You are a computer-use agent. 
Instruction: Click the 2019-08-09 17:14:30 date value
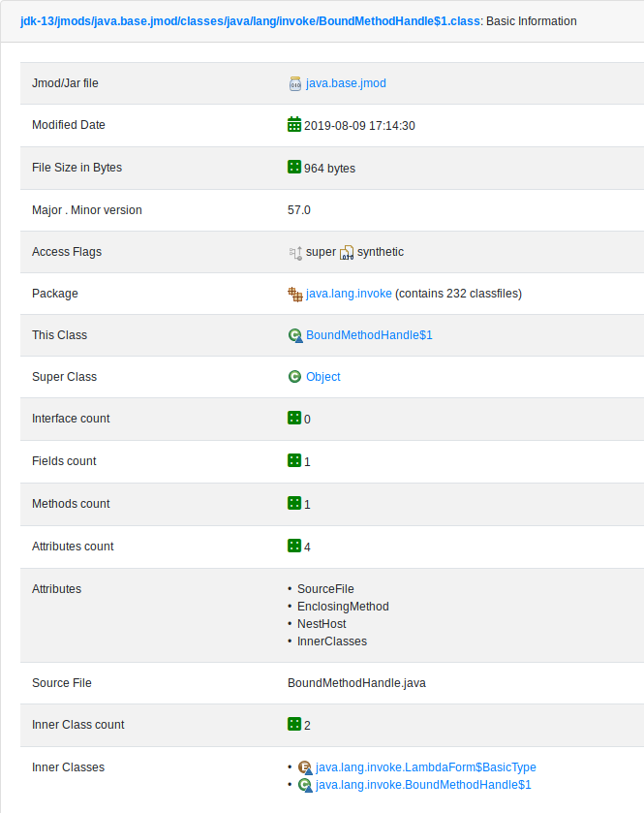tap(359, 126)
